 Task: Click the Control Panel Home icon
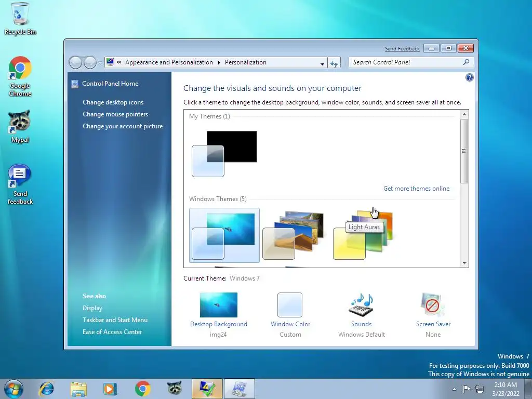[75, 84]
